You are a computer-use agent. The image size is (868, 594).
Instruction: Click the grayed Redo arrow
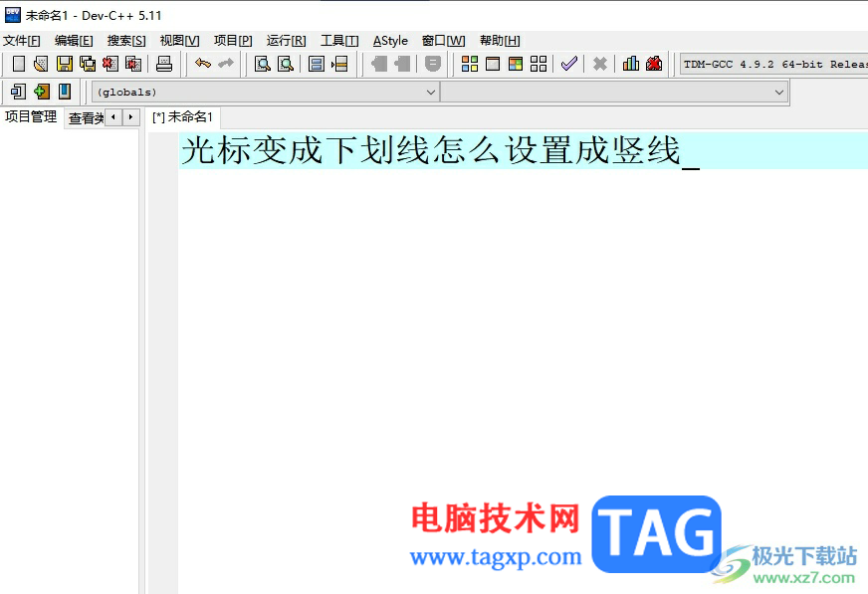point(226,64)
